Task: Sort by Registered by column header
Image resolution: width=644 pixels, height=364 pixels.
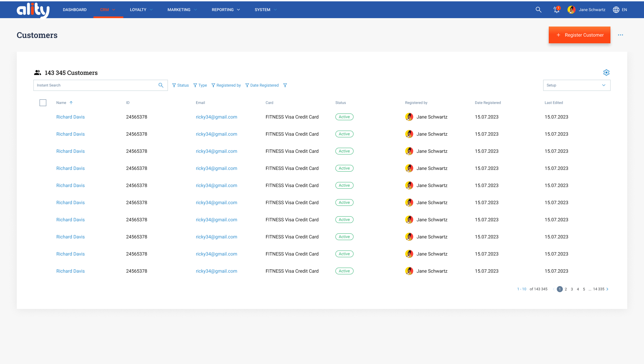Action: tap(416, 103)
